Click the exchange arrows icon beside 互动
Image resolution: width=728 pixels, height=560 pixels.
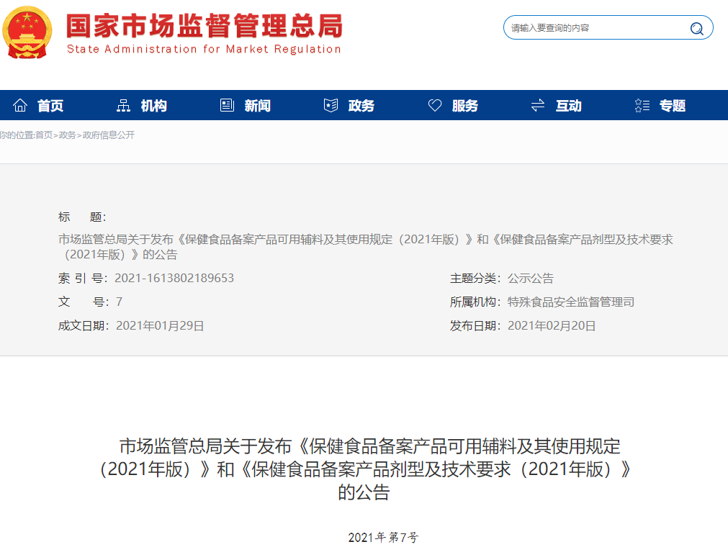(538, 105)
